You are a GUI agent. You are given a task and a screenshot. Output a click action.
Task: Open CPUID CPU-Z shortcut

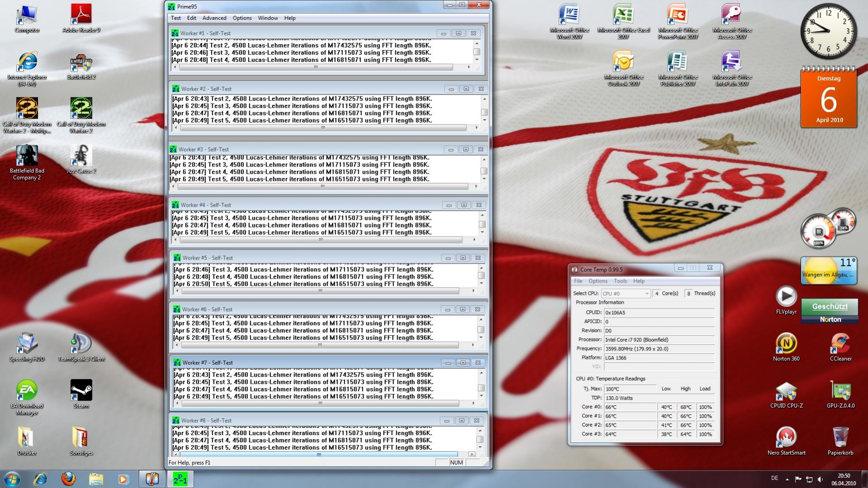pyautogui.click(x=786, y=394)
